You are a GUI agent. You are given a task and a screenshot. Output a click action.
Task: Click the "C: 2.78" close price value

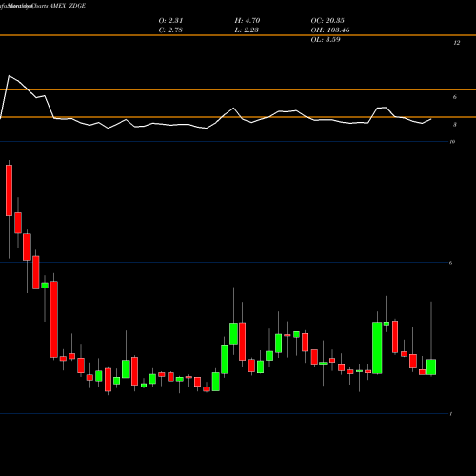click(x=170, y=30)
